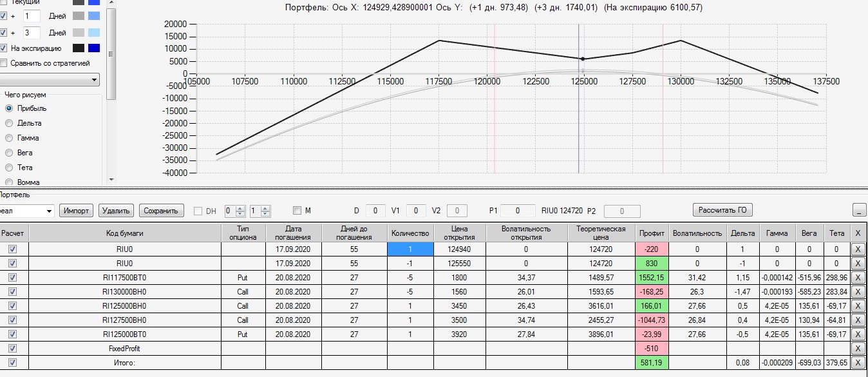Pick blue color swatch for +1 Дней
This screenshot has width=868, height=377.
pyautogui.click(x=94, y=15)
